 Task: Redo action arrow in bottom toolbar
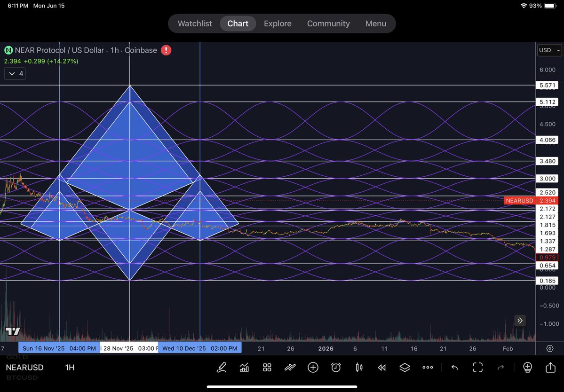coord(500,367)
